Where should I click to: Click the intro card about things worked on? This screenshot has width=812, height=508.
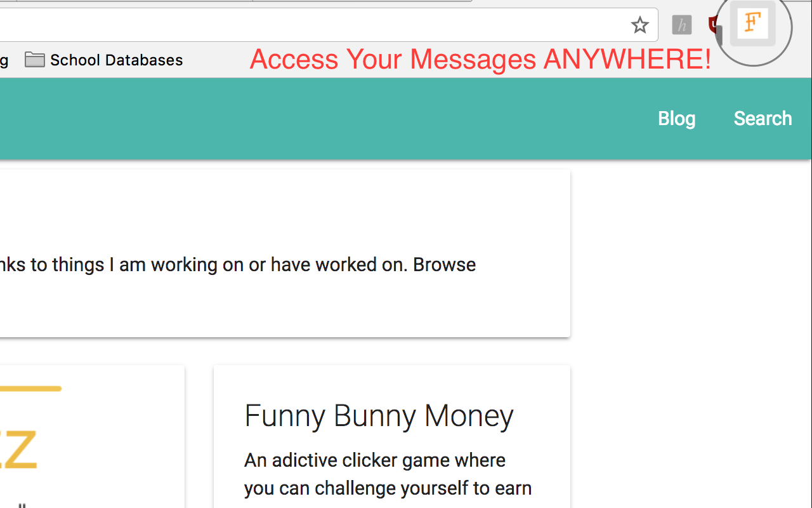(285, 253)
